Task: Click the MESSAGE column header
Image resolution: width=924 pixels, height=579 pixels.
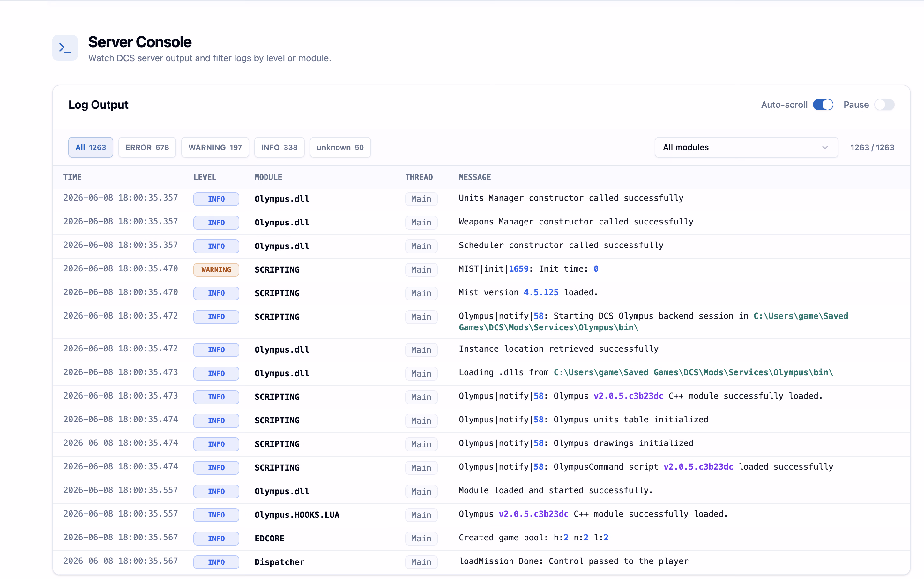Action: pyautogui.click(x=475, y=177)
